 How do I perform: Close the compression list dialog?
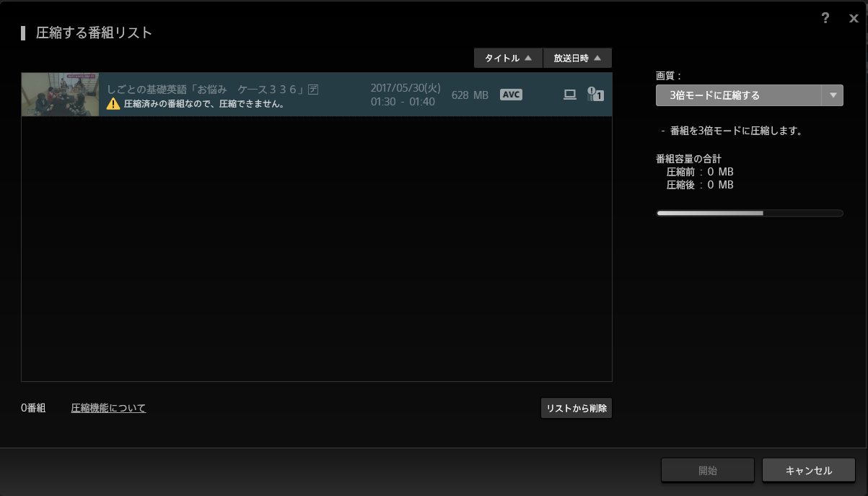click(854, 19)
